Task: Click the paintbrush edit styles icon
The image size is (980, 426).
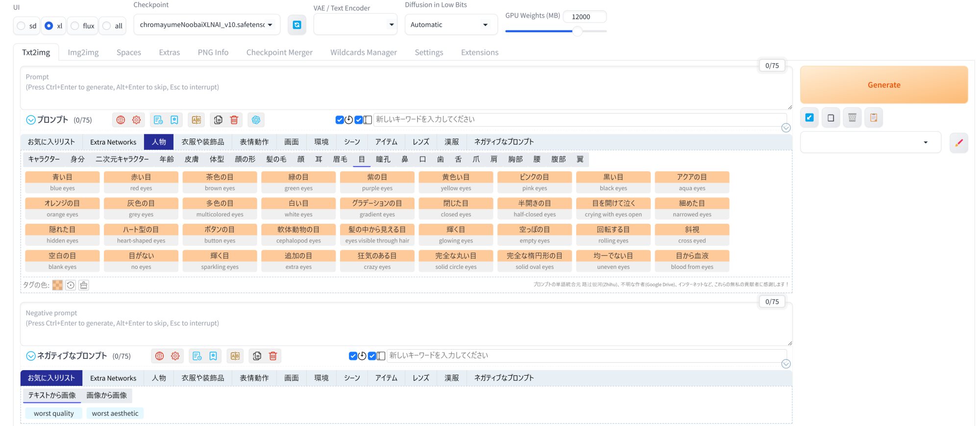Action: point(958,143)
